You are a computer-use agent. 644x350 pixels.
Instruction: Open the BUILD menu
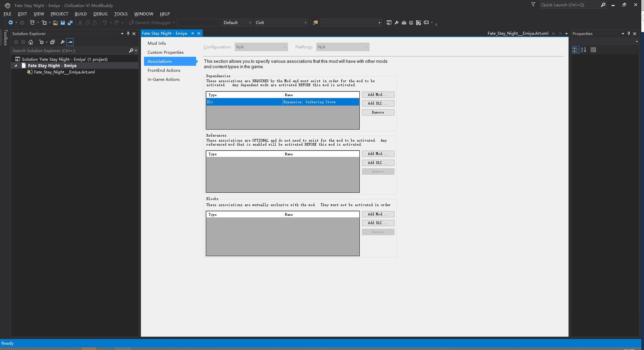coord(80,14)
